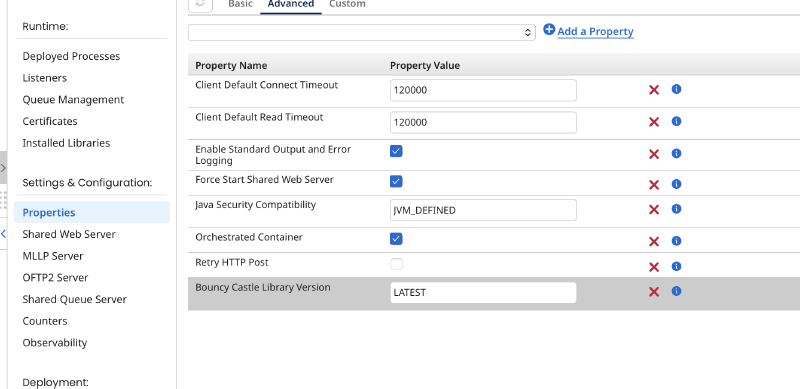
Task: Open info icon for Client Default Read Timeout
Action: click(x=676, y=121)
